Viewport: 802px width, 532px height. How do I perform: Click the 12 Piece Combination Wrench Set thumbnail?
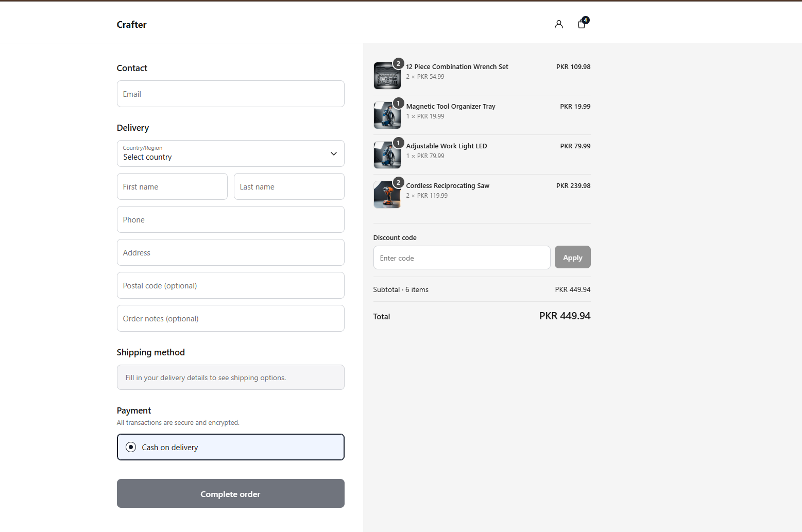pyautogui.click(x=387, y=76)
